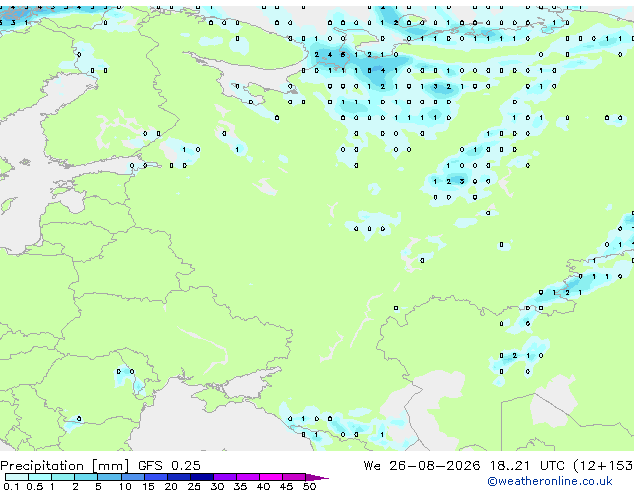Select the 2–5 mm legend color box
Viewport: 634px width, 490px height.
point(86,477)
